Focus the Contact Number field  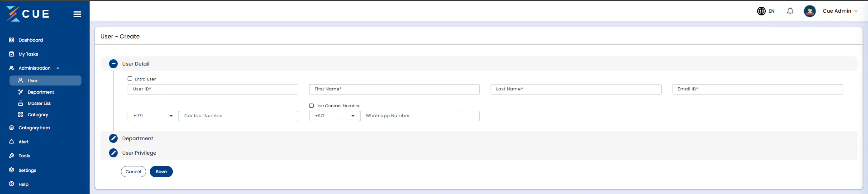(238, 116)
